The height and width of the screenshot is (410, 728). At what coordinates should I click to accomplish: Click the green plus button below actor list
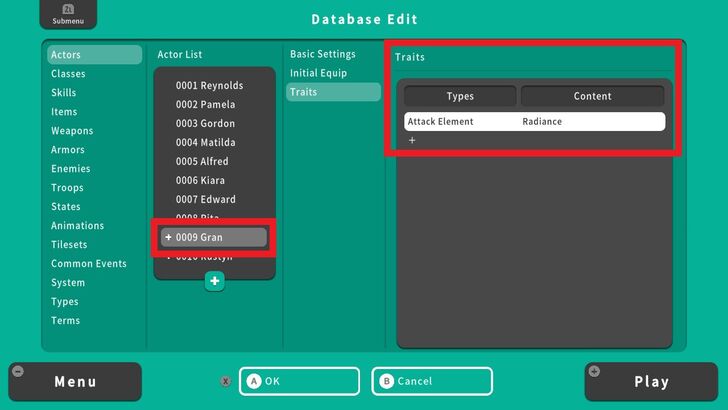click(214, 282)
